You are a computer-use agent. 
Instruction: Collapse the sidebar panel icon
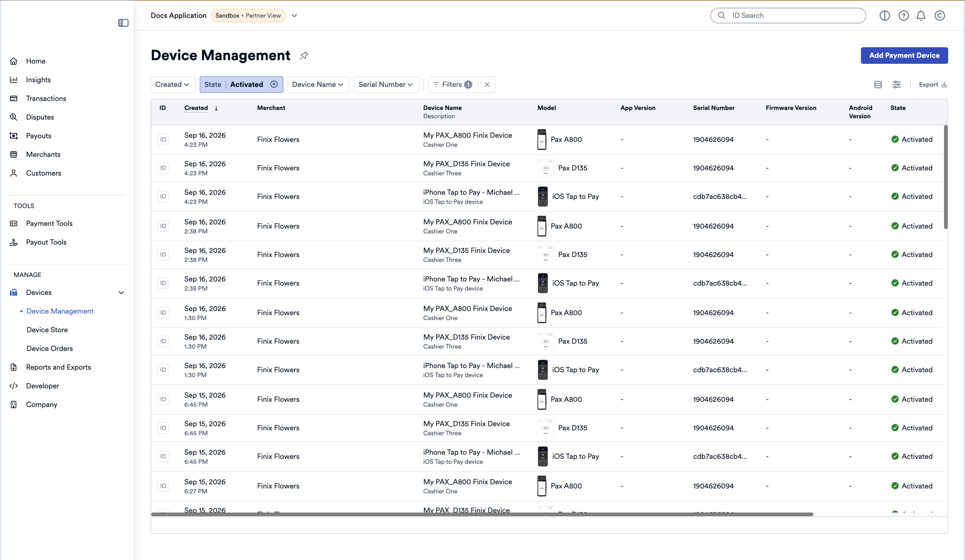123,23
